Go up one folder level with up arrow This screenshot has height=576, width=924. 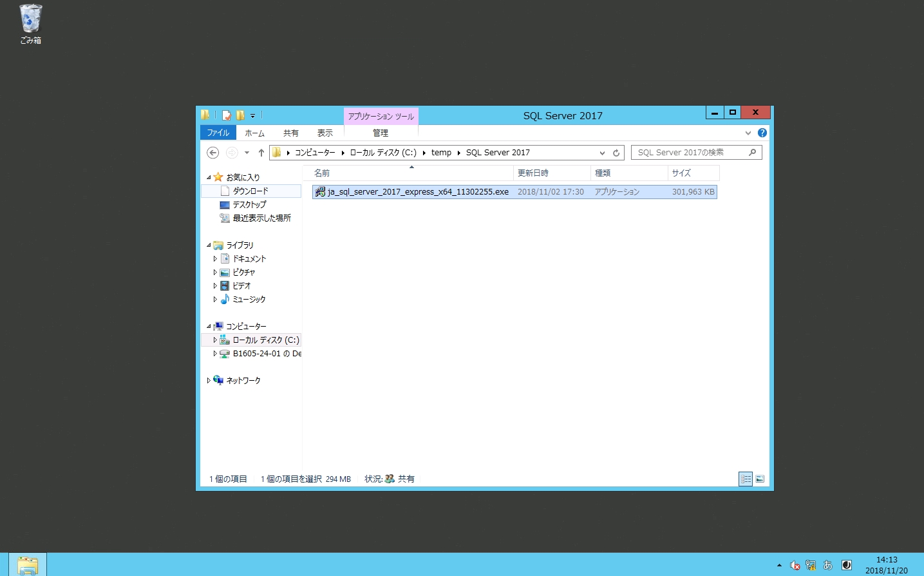261,153
